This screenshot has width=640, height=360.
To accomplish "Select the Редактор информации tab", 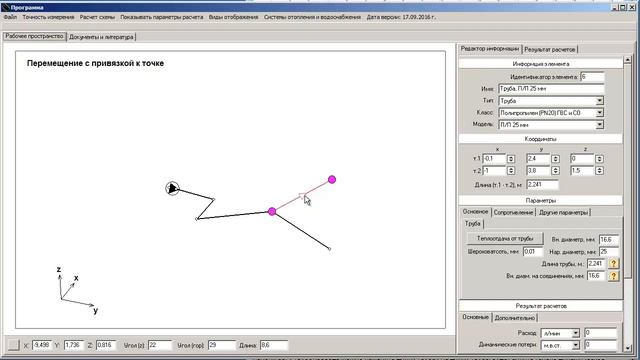I will [x=490, y=49].
